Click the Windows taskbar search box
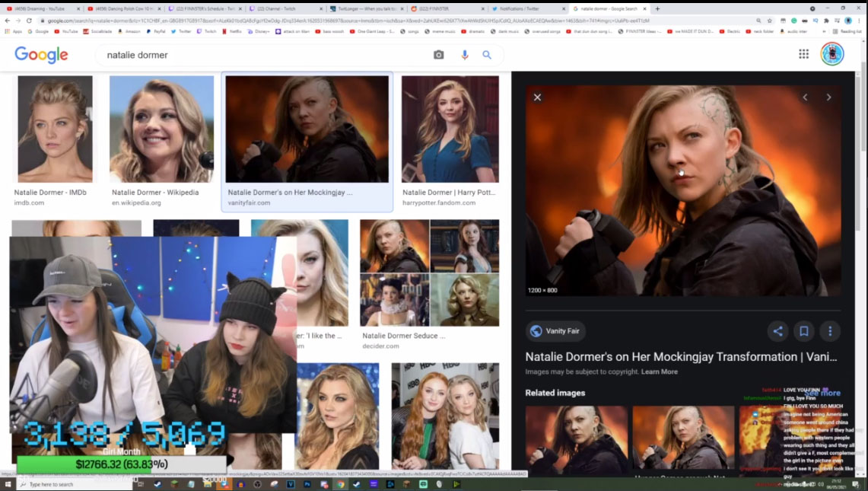The height and width of the screenshot is (491, 868). point(75,484)
